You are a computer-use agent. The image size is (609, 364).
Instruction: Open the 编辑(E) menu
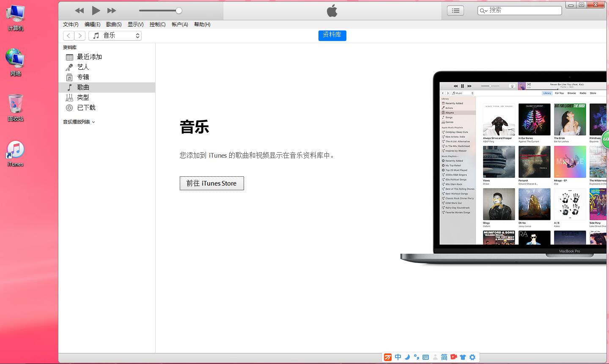click(x=92, y=25)
